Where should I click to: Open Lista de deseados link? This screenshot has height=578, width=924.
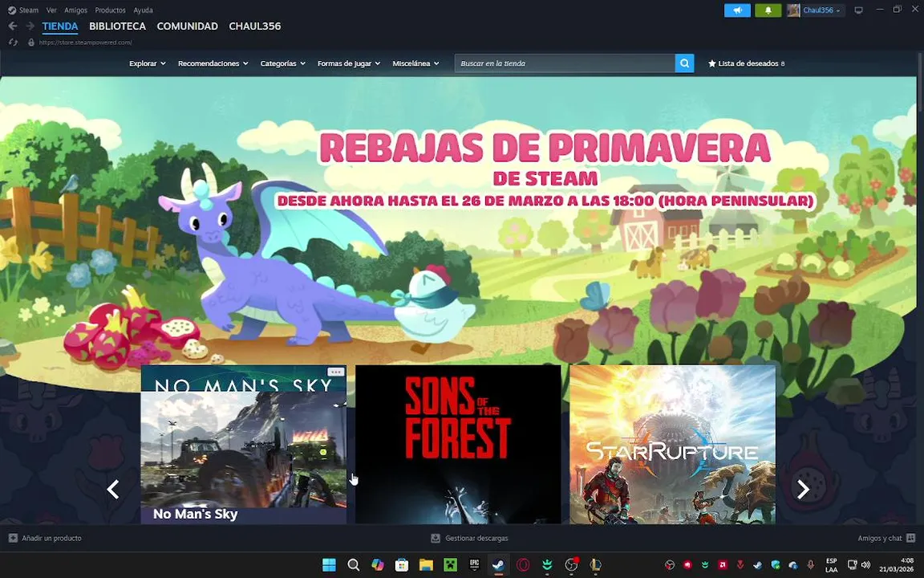(746, 63)
